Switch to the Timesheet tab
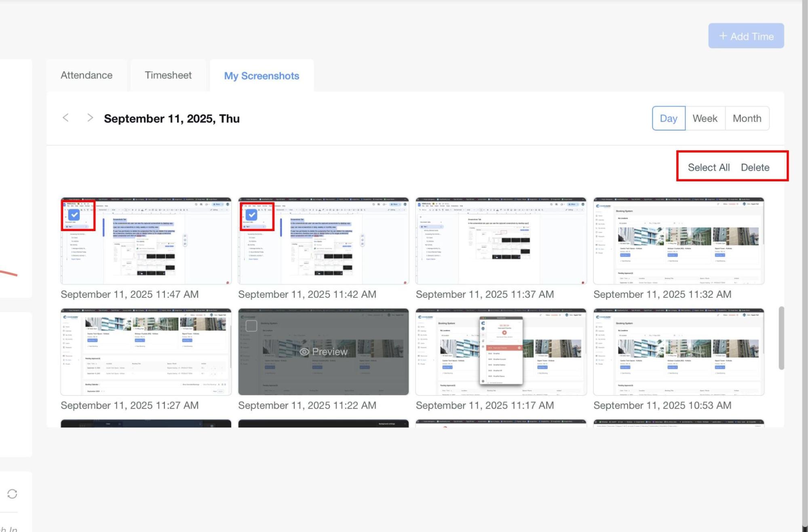Screen dimensions: 808x532 pos(168,75)
